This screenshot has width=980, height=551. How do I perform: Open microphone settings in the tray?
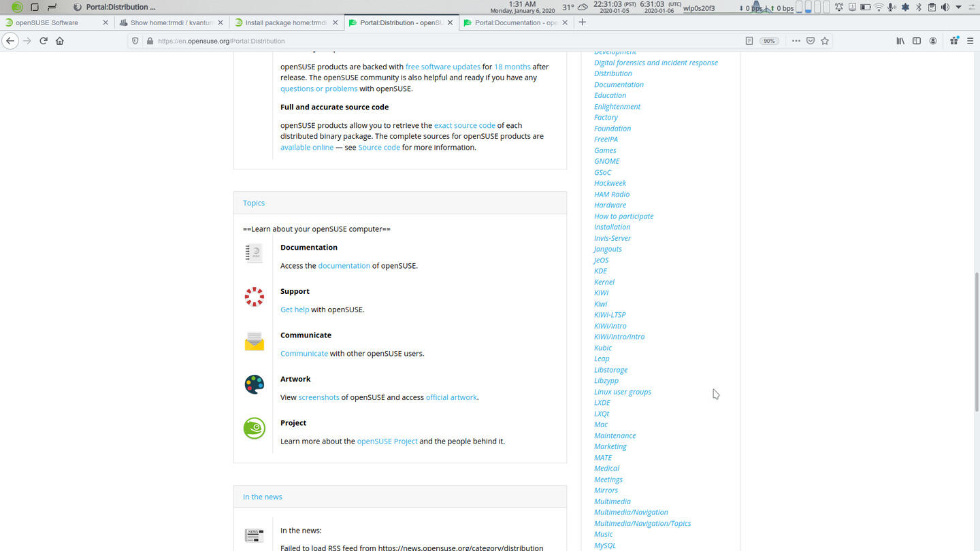[x=892, y=7]
